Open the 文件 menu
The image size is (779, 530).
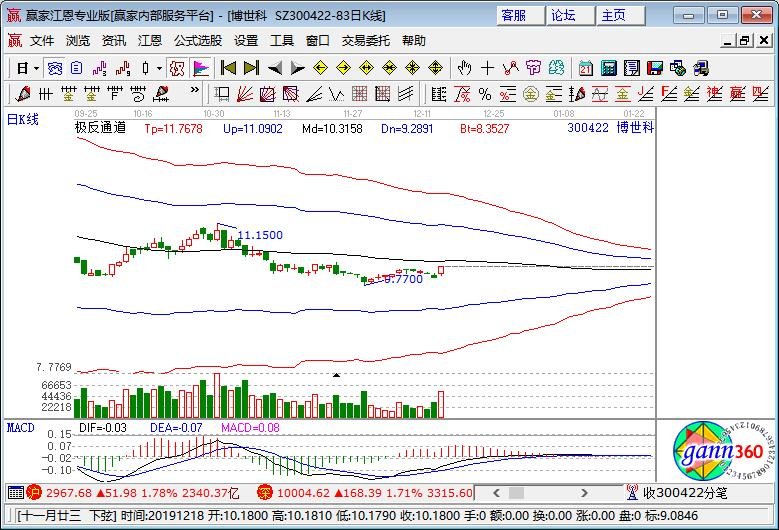tap(42, 41)
